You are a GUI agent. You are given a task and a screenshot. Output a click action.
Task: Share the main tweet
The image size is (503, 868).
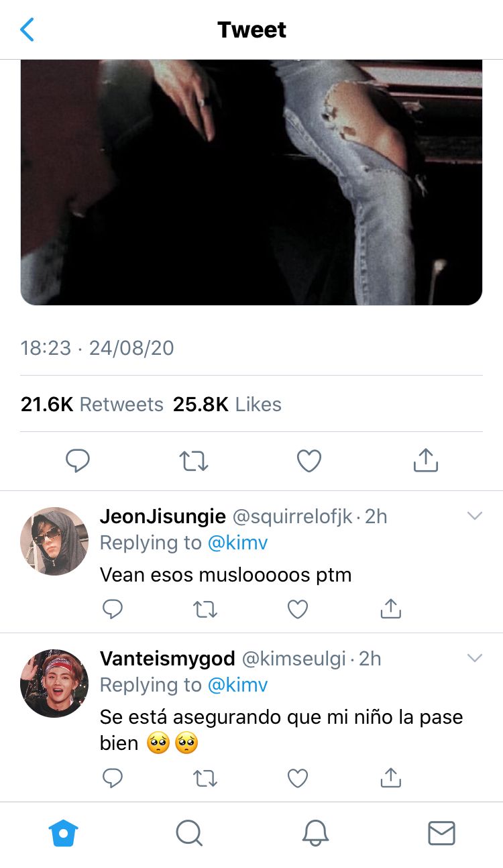[x=425, y=459]
